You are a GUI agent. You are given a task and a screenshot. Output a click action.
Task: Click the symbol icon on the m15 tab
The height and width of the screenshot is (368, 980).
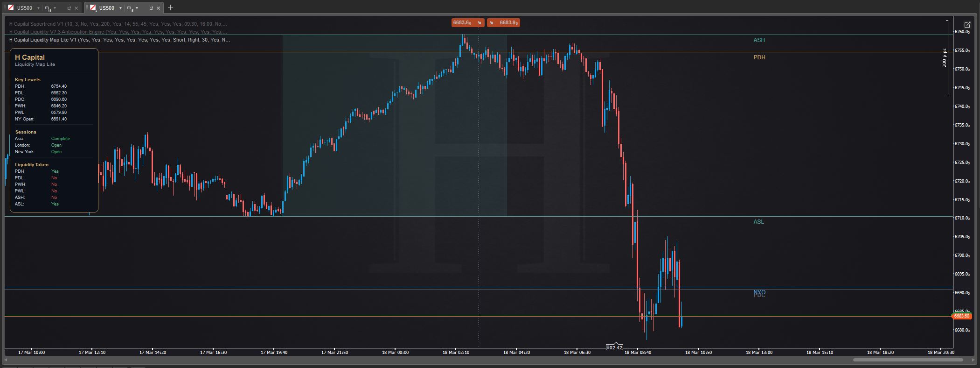tap(11, 8)
